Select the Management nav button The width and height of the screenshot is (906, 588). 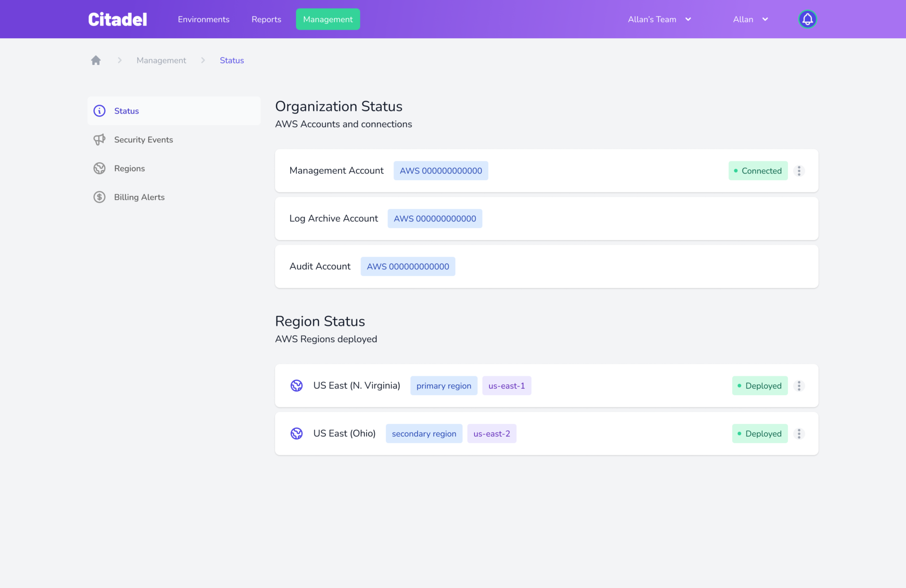click(x=327, y=19)
